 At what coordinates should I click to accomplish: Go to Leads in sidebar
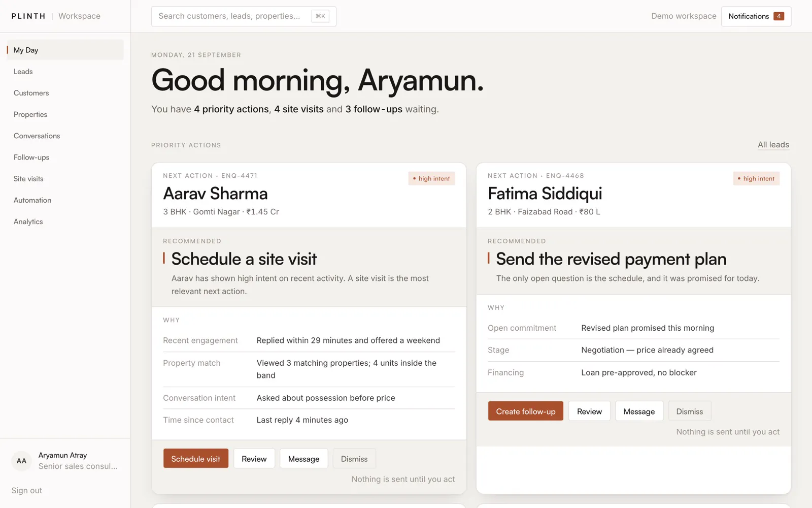click(65, 72)
